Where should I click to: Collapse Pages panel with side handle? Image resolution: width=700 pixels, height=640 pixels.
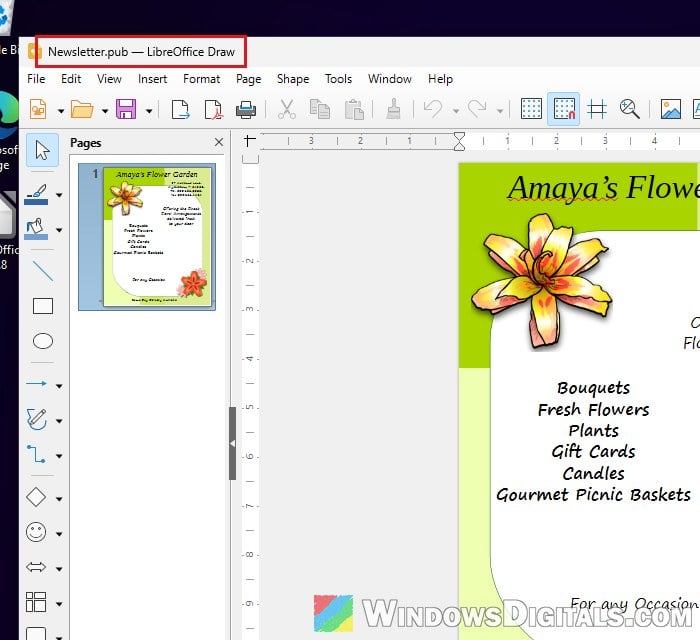click(x=232, y=443)
